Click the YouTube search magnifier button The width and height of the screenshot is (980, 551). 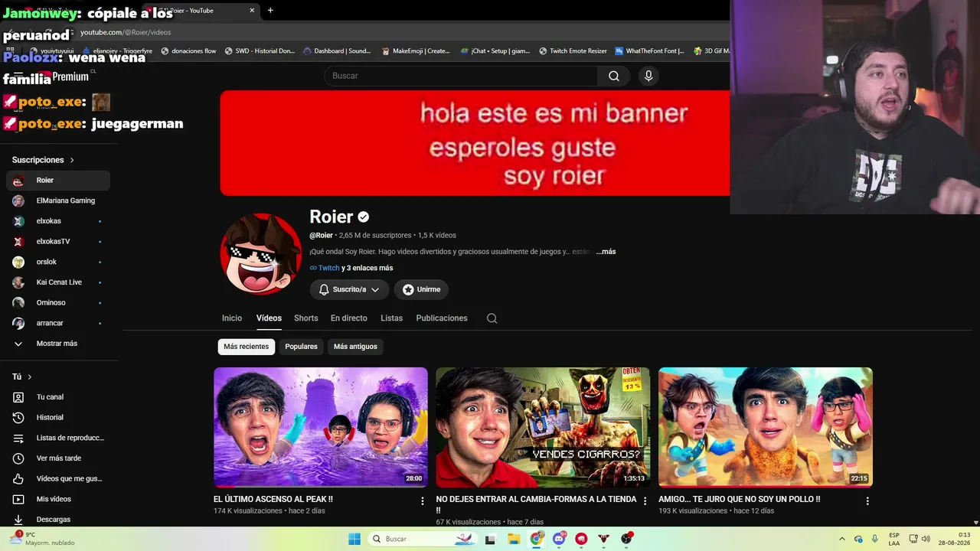click(614, 76)
